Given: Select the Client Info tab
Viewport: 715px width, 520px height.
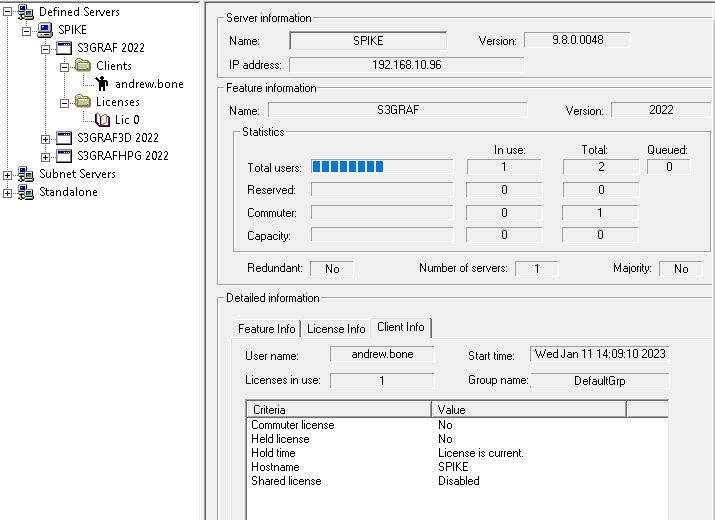Looking at the screenshot, I should pos(401,327).
